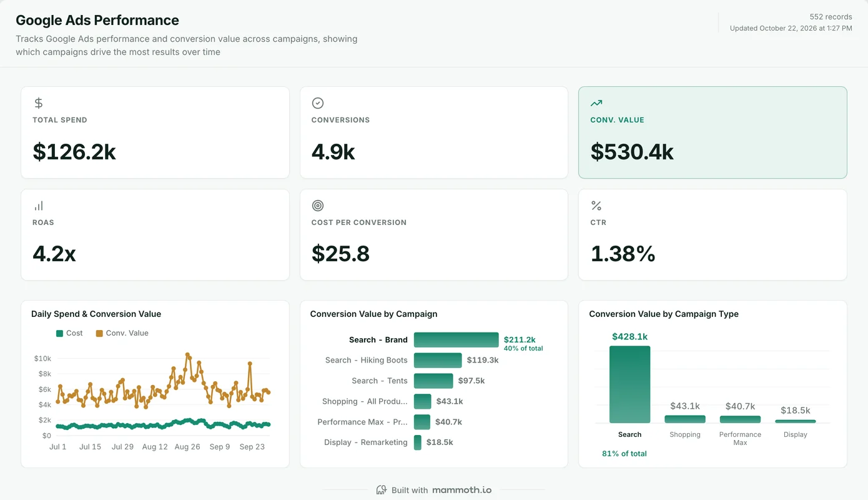Click the target icon on Cost Per Conversion
Screen dimensions: 868x500
[317, 206]
